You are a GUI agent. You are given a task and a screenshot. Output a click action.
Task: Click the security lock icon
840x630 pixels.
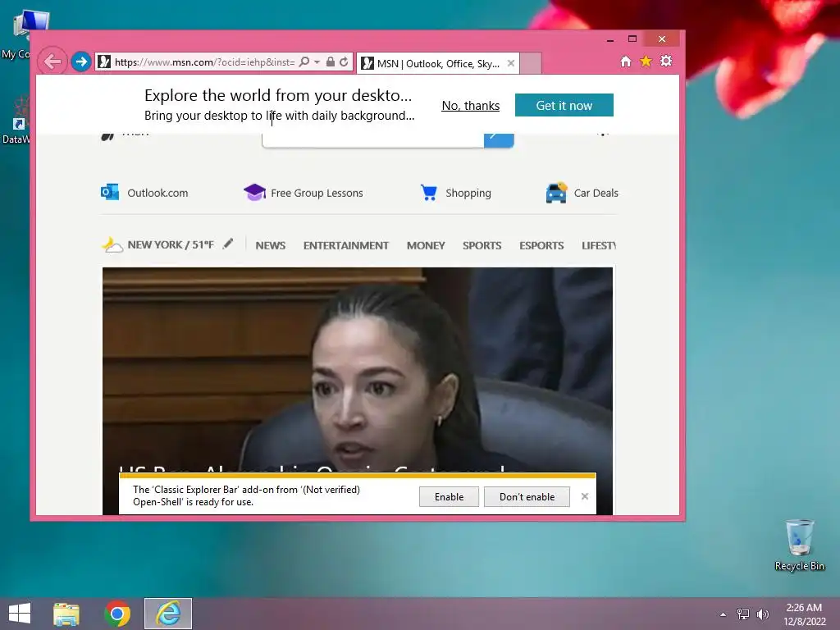(331, 62)
